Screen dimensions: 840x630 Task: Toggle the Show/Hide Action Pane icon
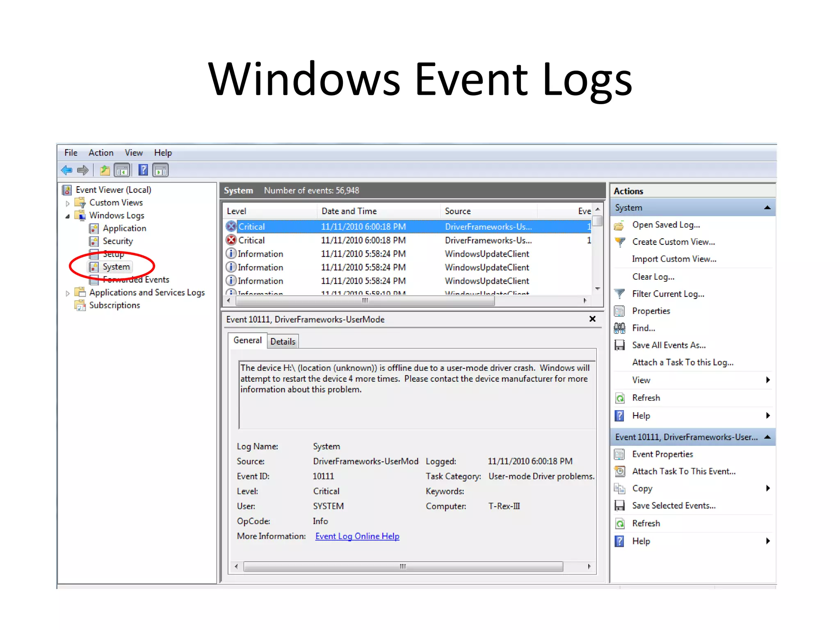click(160, 170)
